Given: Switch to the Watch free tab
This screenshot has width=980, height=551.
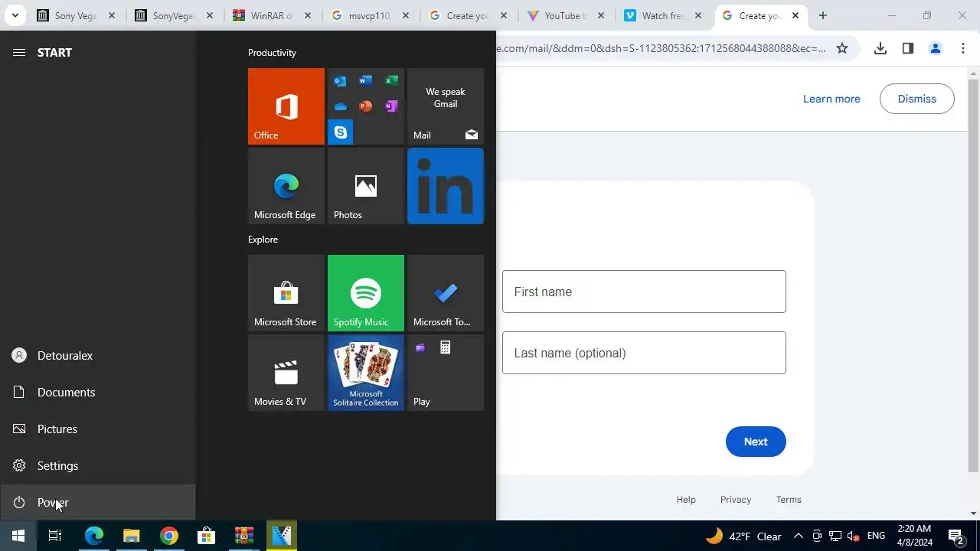Looking at the screenshot, I should click(x=663, y=15).
